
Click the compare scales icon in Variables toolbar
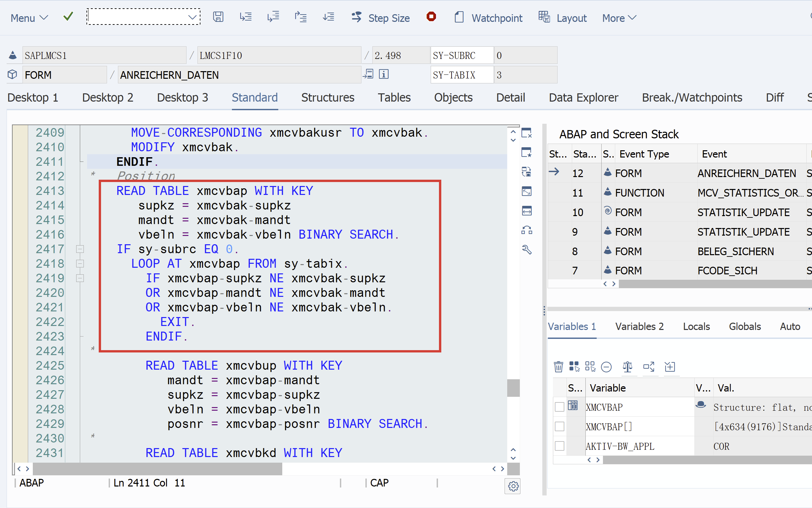click(x=627, y=367)
